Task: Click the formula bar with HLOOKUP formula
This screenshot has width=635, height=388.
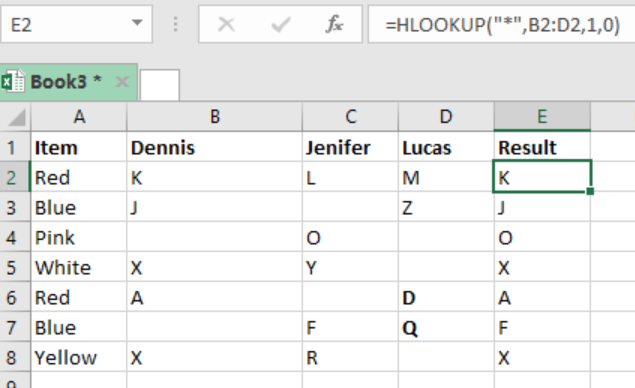Action: coord(501,24)
